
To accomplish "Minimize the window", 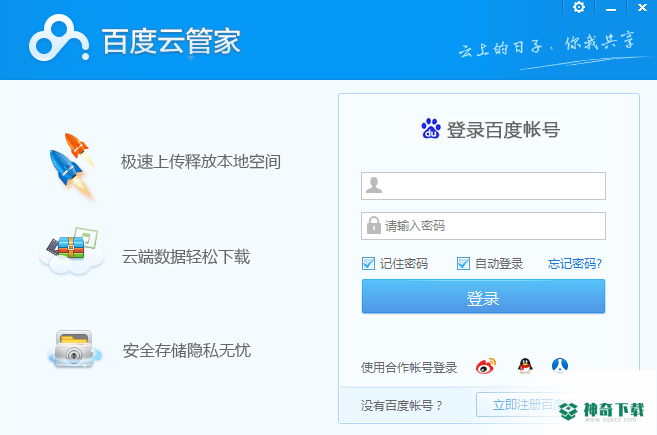I will coord(611,8).
